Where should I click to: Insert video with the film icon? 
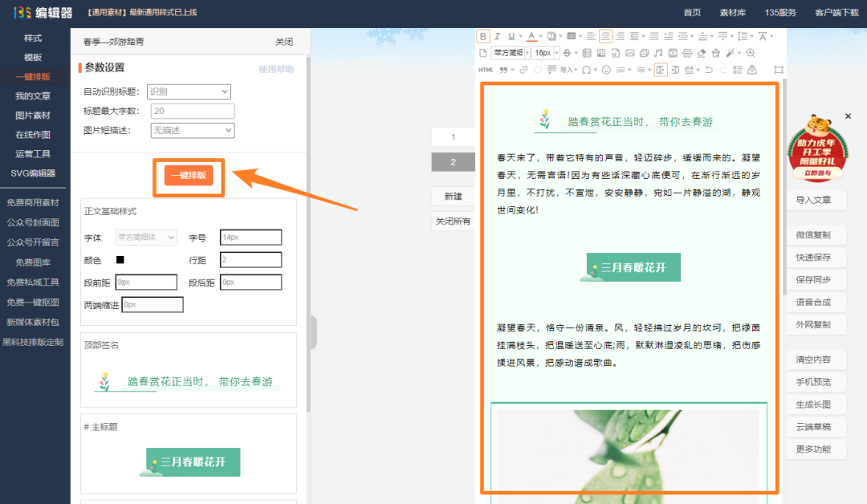click(673, 53)
